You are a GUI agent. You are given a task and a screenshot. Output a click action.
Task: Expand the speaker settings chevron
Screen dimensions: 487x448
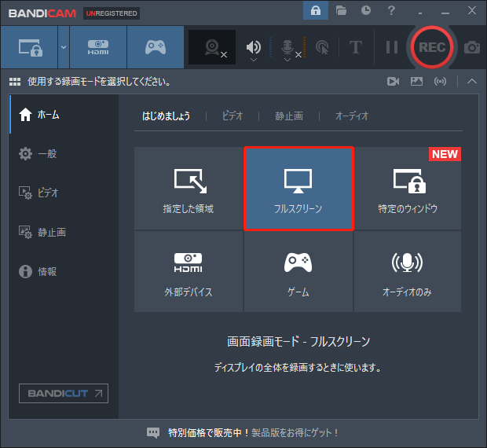click(x=254, y=60)
